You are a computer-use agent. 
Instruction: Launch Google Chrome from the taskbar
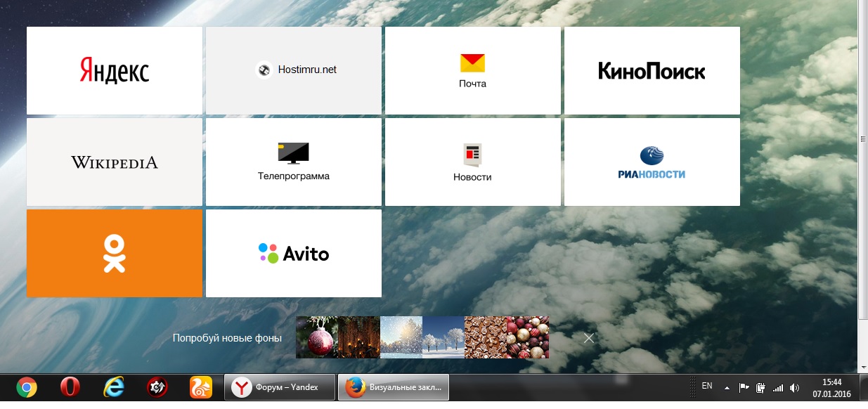[27, 387]
